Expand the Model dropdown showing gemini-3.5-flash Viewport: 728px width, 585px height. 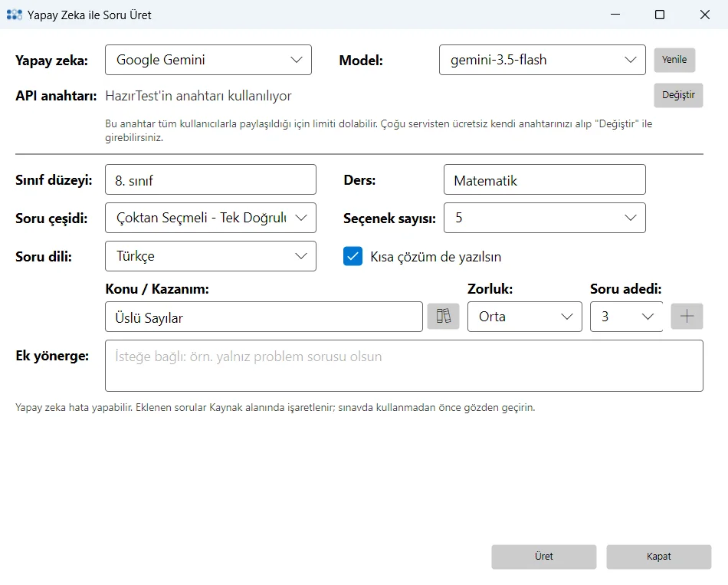[543, 60]
